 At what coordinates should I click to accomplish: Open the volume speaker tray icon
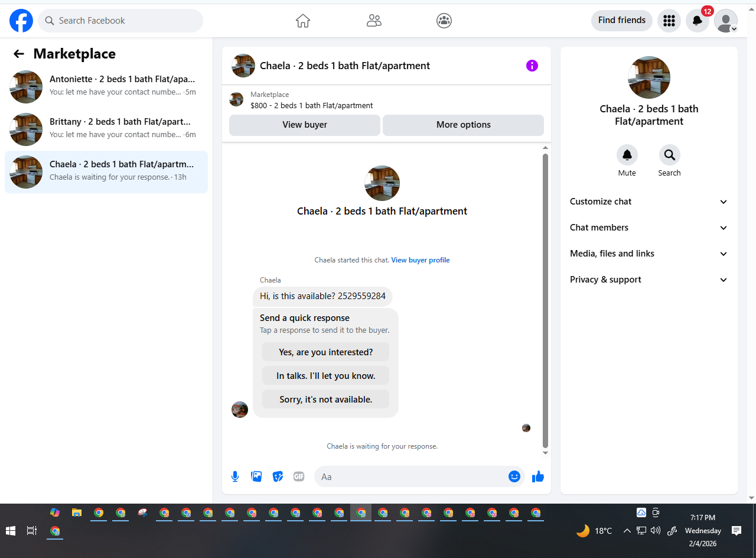tap(655, 531)
